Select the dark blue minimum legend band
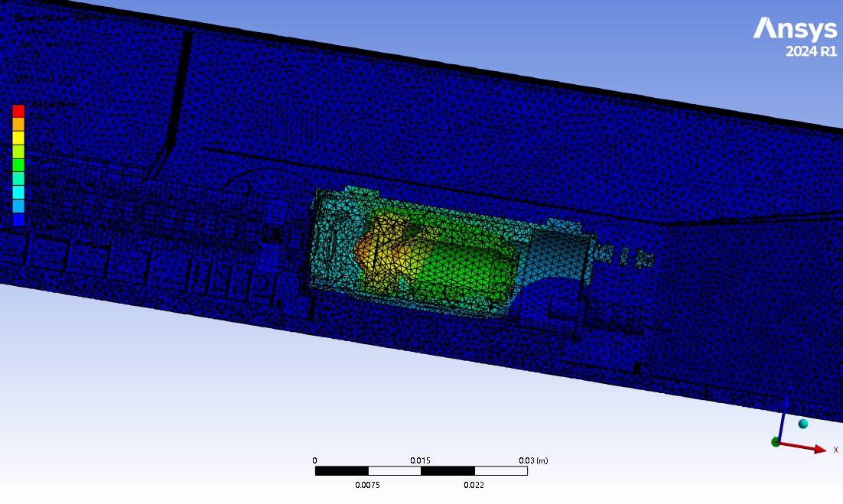 18,218
